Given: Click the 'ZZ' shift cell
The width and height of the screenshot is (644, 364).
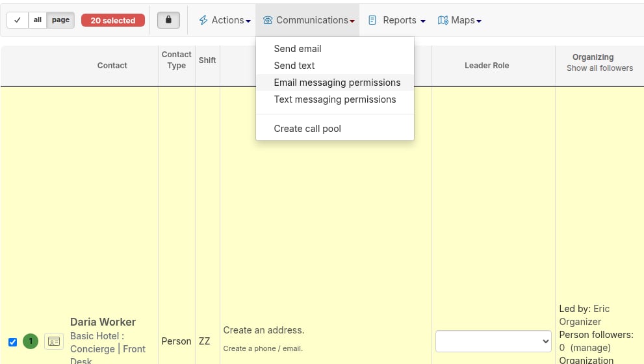Looking at the screenshot, I should click(205, 341).
